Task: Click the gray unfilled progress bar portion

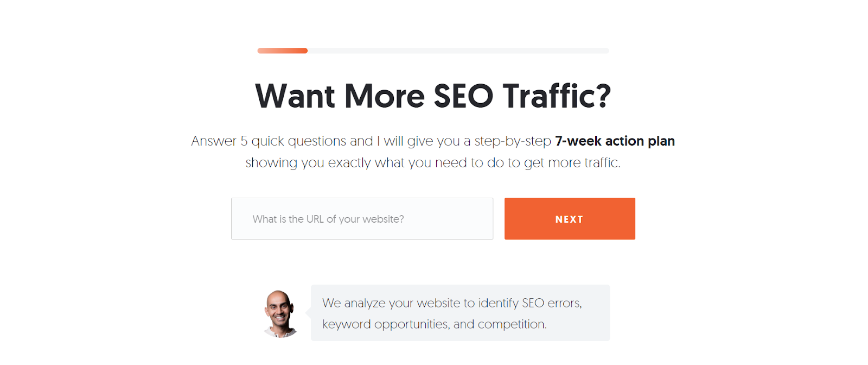Action: click(x=458, y=51)
